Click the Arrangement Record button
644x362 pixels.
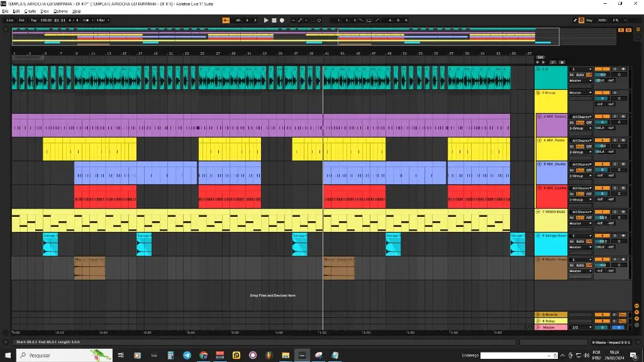(x=282, y=20)
